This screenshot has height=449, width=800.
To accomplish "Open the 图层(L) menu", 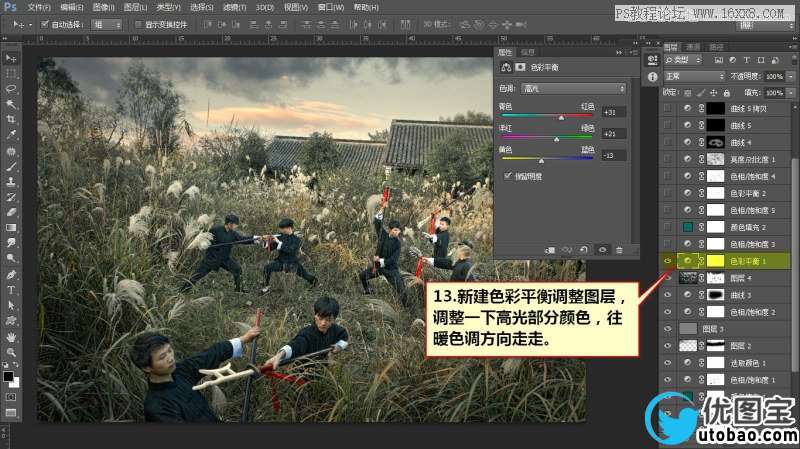I will pos(135,7).
